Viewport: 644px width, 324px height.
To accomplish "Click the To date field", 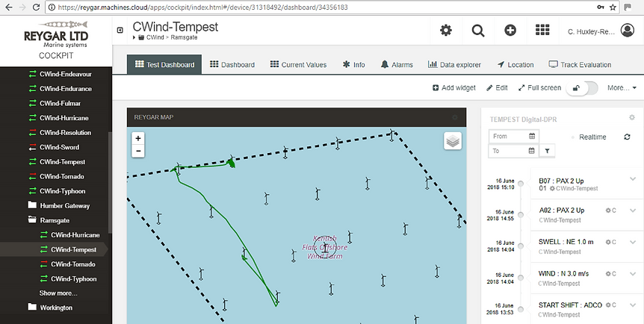I will 513,151.
